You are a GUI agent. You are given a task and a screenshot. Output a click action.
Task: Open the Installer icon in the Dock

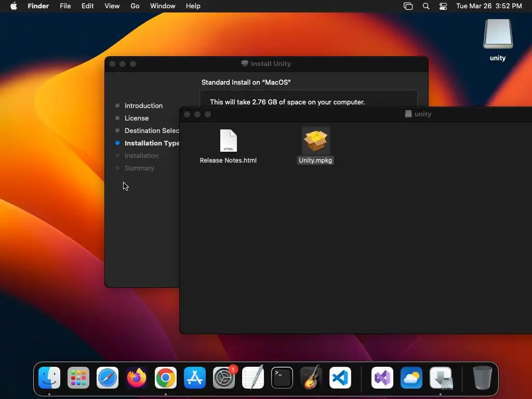[x=441, y=378]
